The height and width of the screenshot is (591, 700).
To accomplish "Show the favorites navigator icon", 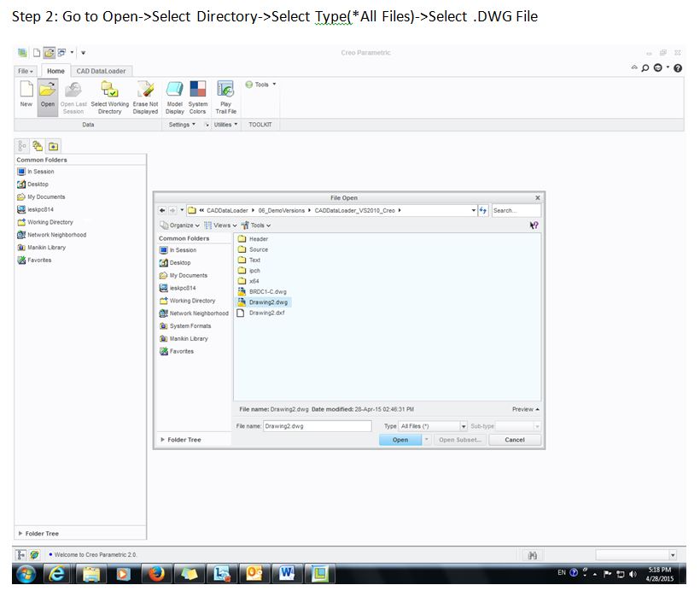I will tap(53, 146).
